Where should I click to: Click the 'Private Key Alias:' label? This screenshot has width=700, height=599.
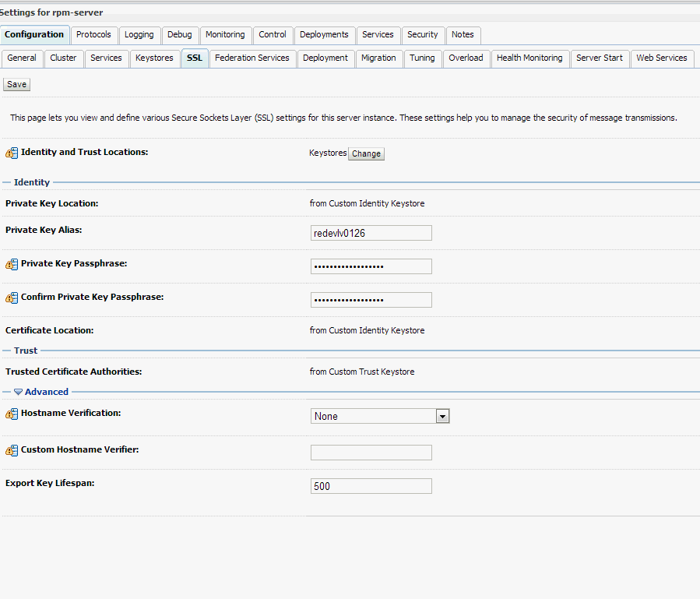pyautogui.click(x=44, y=230)
